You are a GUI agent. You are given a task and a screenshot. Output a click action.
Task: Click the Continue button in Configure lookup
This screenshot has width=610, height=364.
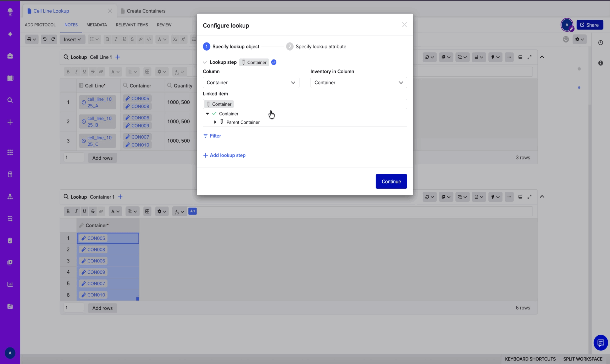point(391,181)
